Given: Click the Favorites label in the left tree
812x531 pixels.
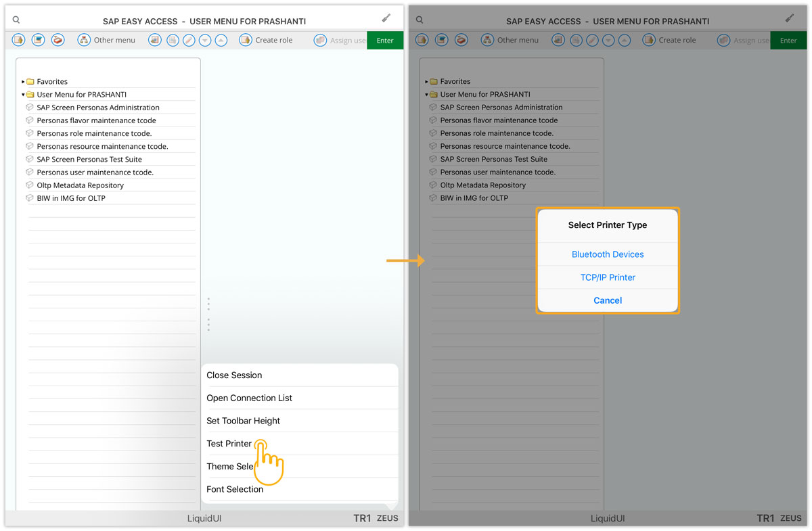Looking at the screenshot, I should (x=52, y=82).
